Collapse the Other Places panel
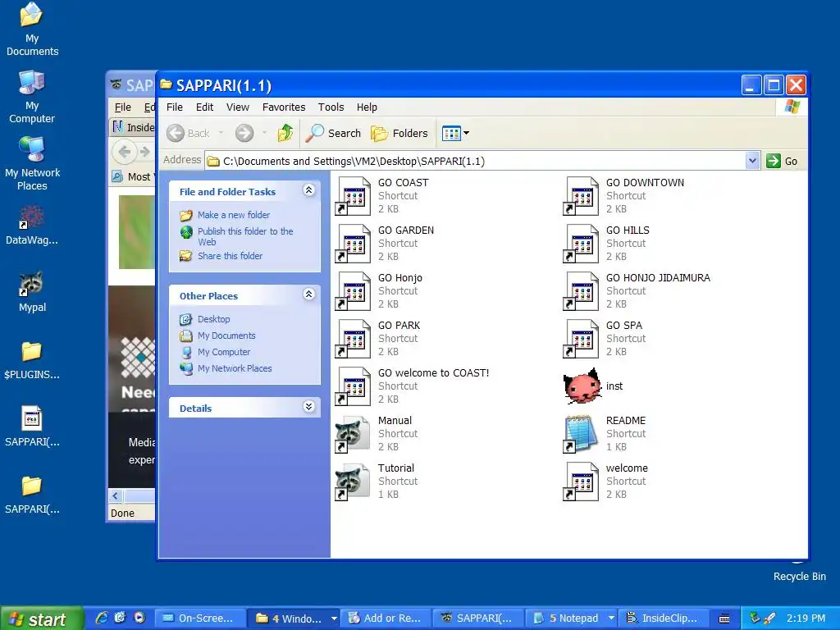Viewport: 840px width, 630px height. tap(308, 294)
